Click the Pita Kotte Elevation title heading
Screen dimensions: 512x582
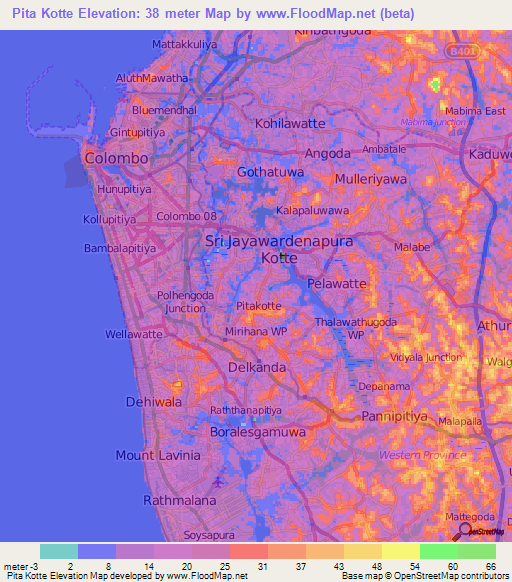213,13
